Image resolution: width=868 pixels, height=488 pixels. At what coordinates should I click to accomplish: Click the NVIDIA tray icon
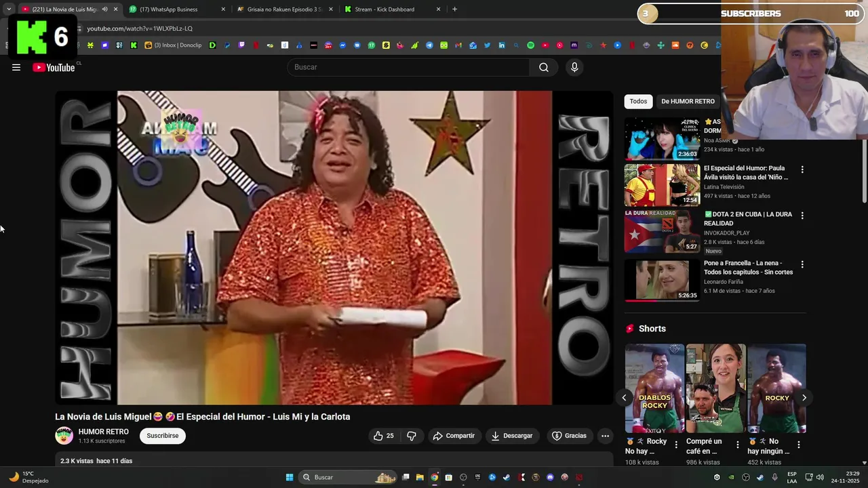click(731, 477)
